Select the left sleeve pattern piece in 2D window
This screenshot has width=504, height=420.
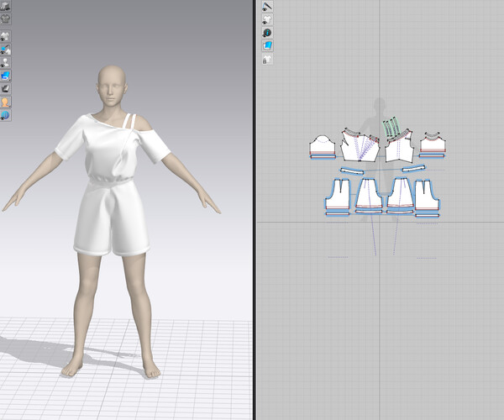click(x=323, y=145)
